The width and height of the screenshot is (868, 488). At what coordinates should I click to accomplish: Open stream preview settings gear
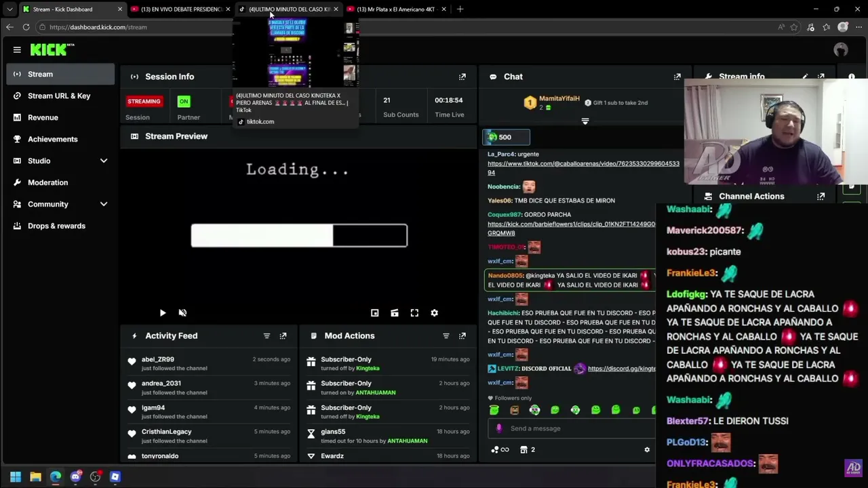coord(435,312)
